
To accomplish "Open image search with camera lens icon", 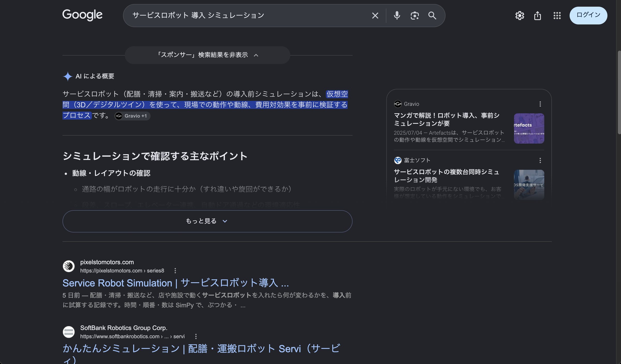I will 415,16.
